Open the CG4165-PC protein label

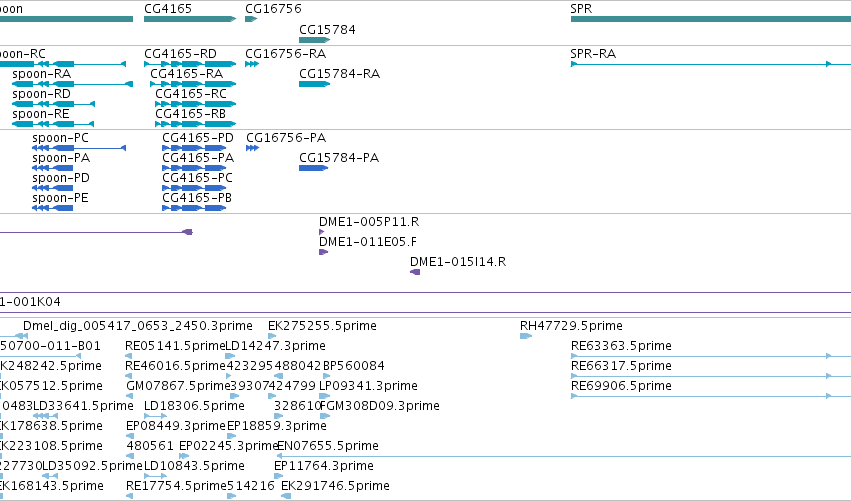(198, 178)
